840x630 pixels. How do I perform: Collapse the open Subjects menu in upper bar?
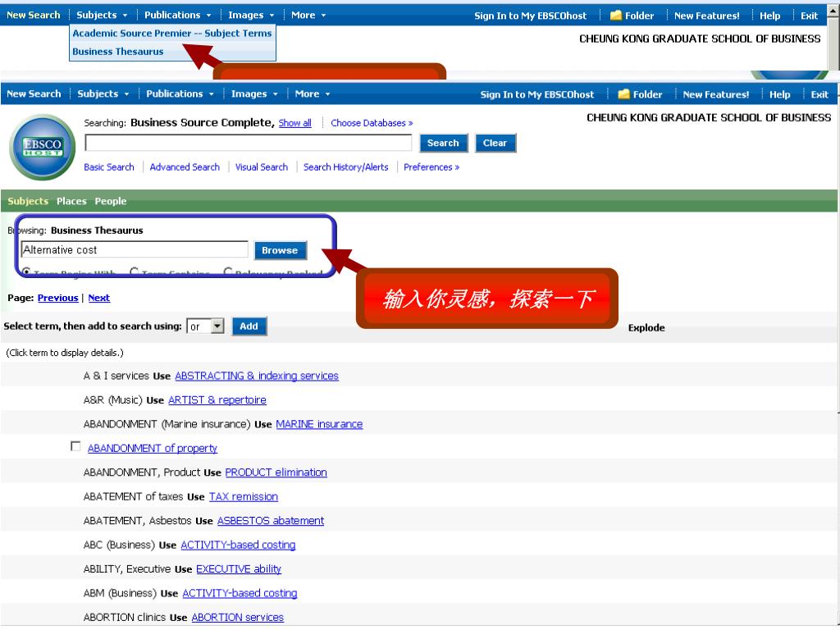pyautogui.click(x=102, y=15)
